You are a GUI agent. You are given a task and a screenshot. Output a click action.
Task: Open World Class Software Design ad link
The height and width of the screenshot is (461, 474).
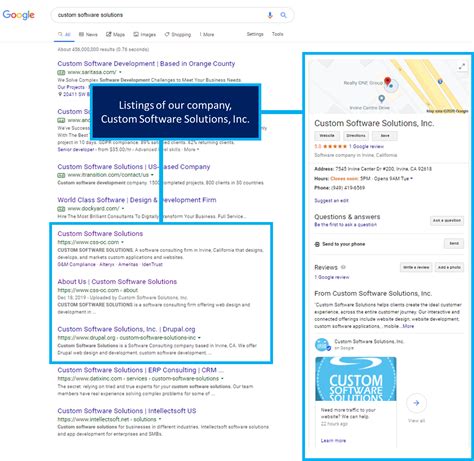tap(137, 200)
